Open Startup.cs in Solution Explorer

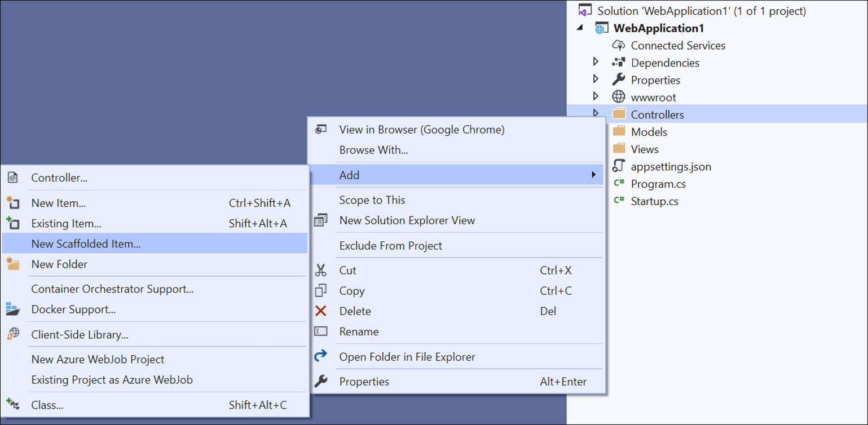coord(654,201)
